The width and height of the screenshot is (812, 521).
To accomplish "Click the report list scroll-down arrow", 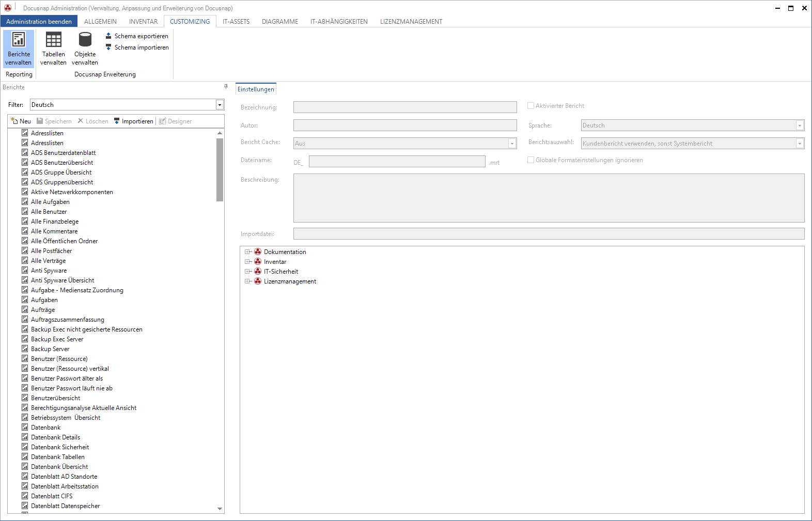I will coord(220,509).
